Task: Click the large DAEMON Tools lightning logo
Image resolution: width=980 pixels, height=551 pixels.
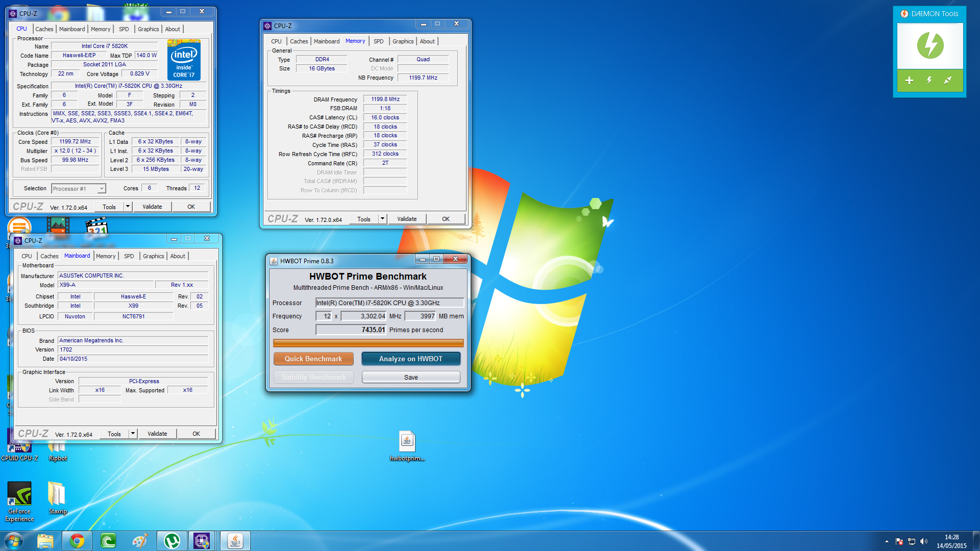Action: click(930, 45)
